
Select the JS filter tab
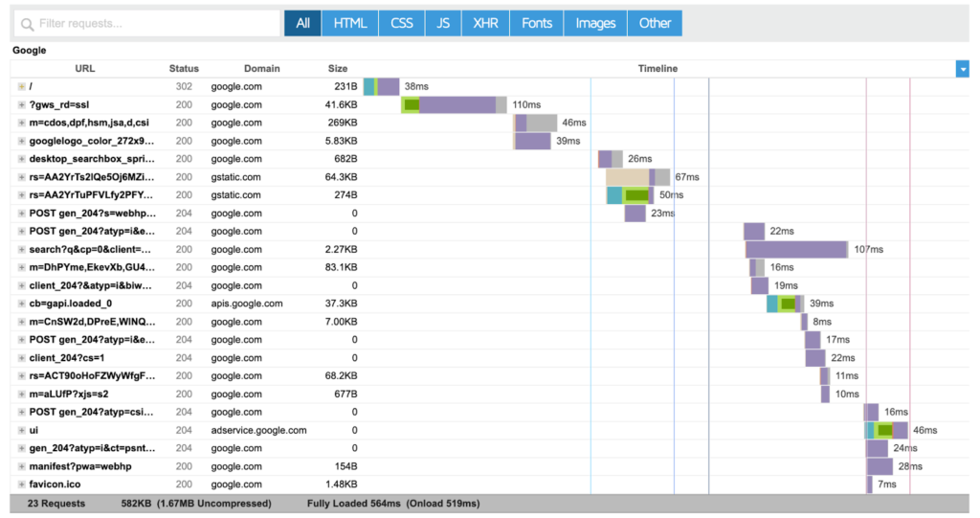click(x=443, y=23)
